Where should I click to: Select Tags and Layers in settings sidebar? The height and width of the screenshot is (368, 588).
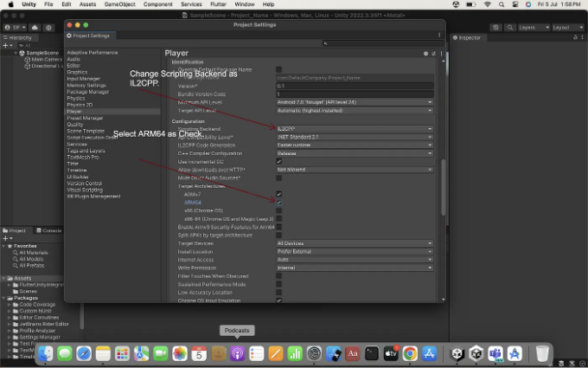coord(86,151)
